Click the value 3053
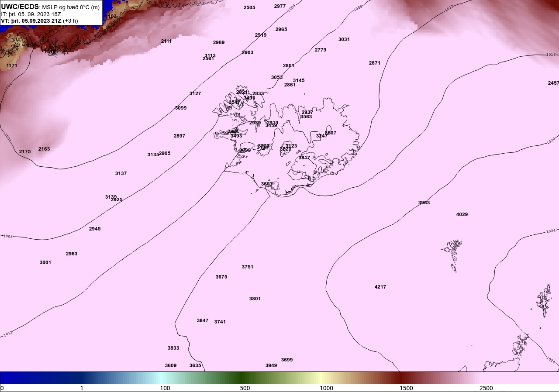The height and width of the screenshot is (392, 559). 277,77
